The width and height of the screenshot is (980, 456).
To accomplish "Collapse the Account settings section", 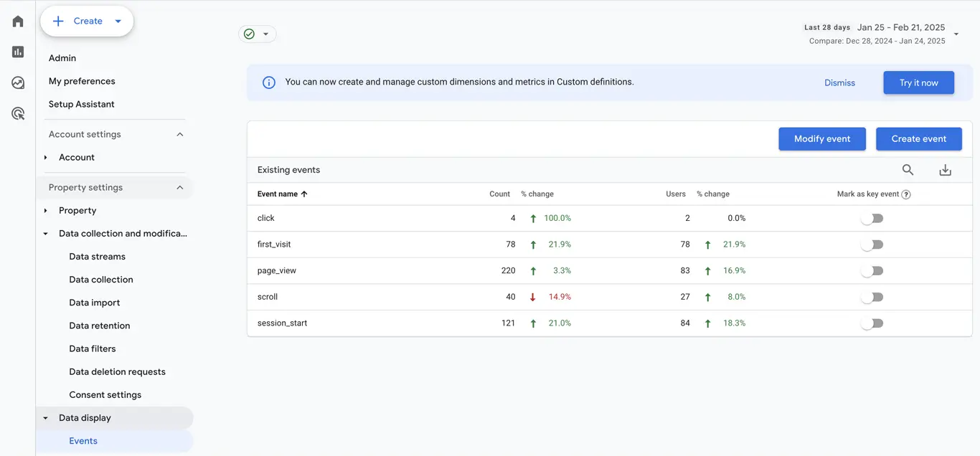I will click(180, 134).
